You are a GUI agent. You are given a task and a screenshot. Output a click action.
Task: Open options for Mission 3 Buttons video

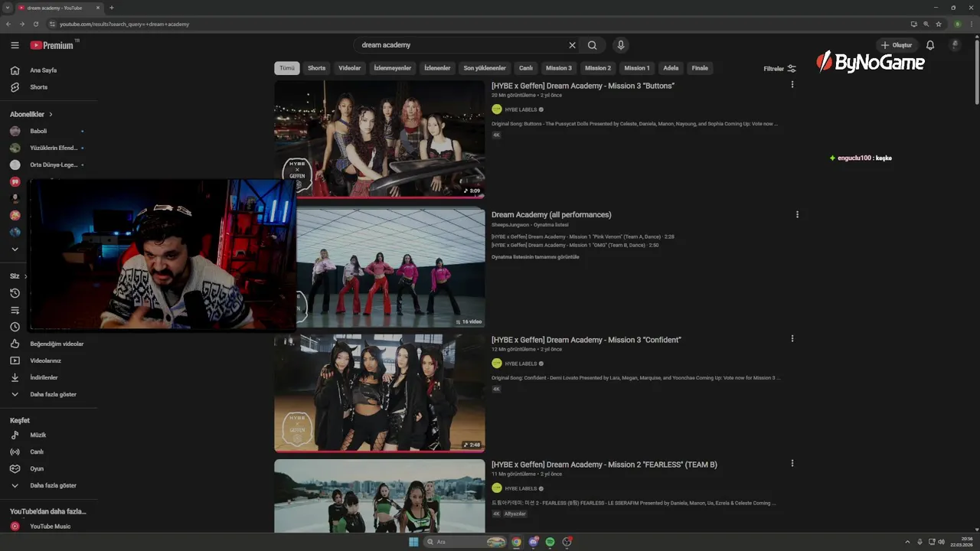point(792,84)
